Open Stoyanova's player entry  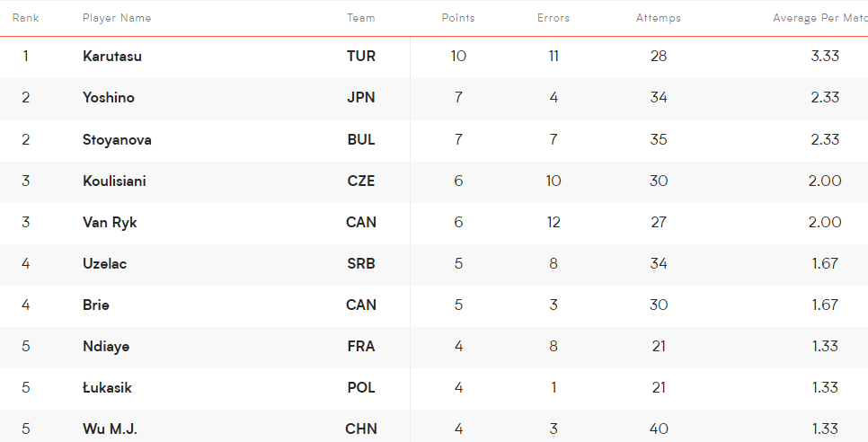pyautogui.click(x=117, y=140)
